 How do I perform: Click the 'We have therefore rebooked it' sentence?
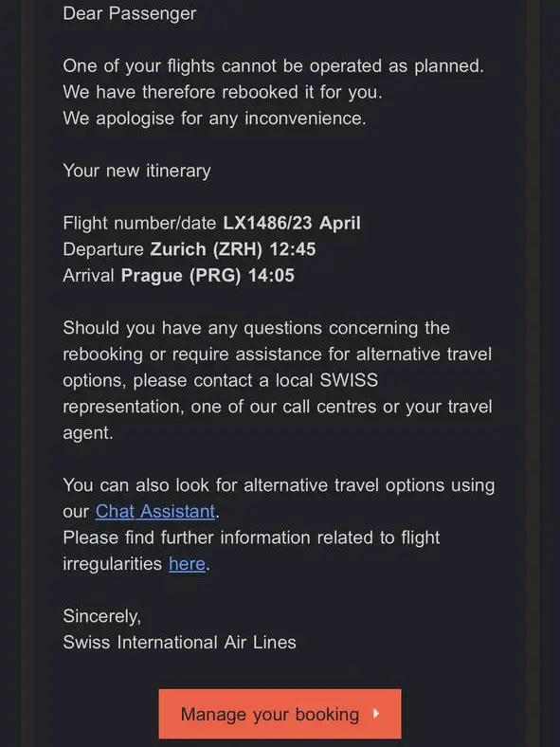click(x=223, y=92)
